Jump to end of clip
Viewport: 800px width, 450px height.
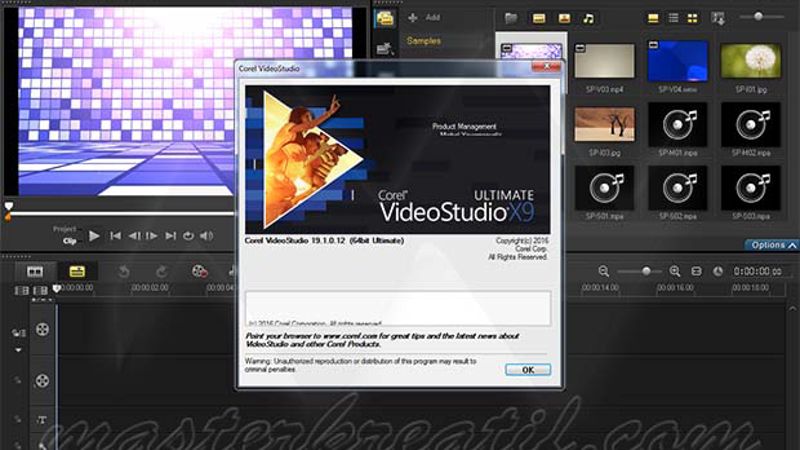pos(170,236)
